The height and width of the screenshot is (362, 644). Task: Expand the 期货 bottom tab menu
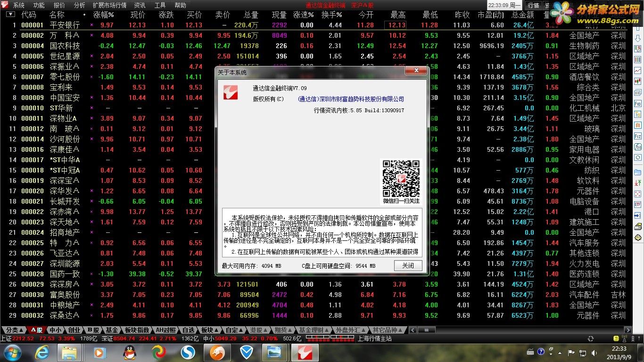[284, 330]
